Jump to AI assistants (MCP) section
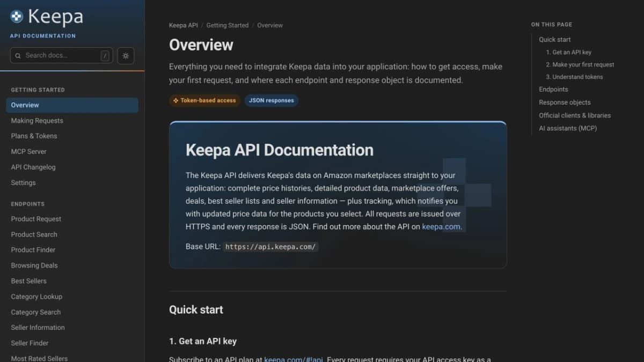Screen dimensions: 644x362 pyautogui.click(x=568, y=128)
